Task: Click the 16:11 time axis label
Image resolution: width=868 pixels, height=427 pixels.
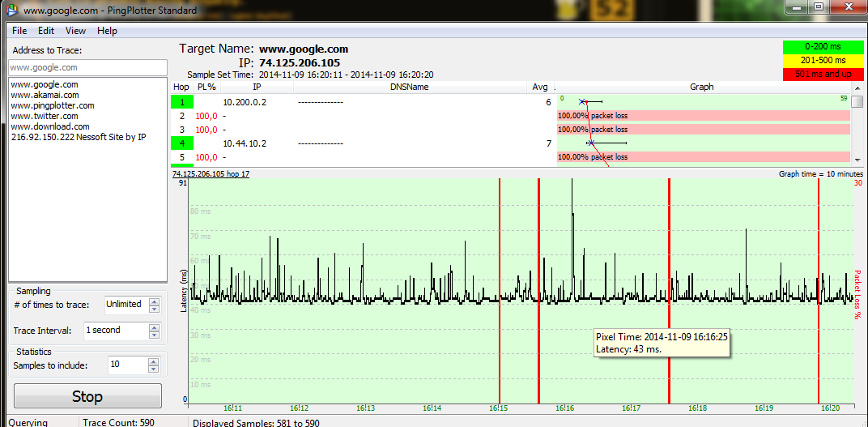Action: pyautogui.click(x=232, y=408)
